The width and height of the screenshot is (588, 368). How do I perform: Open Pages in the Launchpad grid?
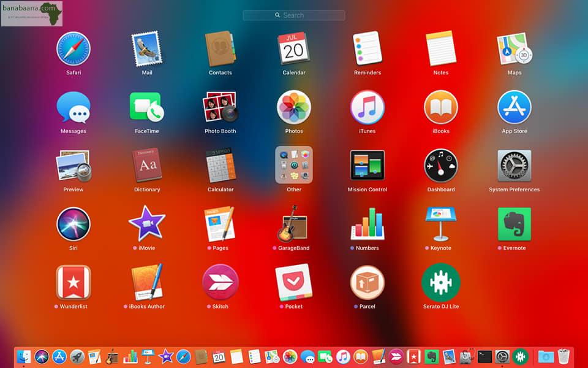(x=220, y=224)
